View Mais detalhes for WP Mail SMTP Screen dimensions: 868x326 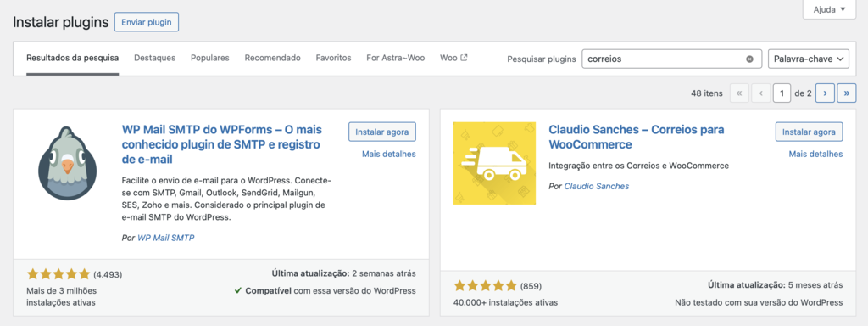pos(388,154)
